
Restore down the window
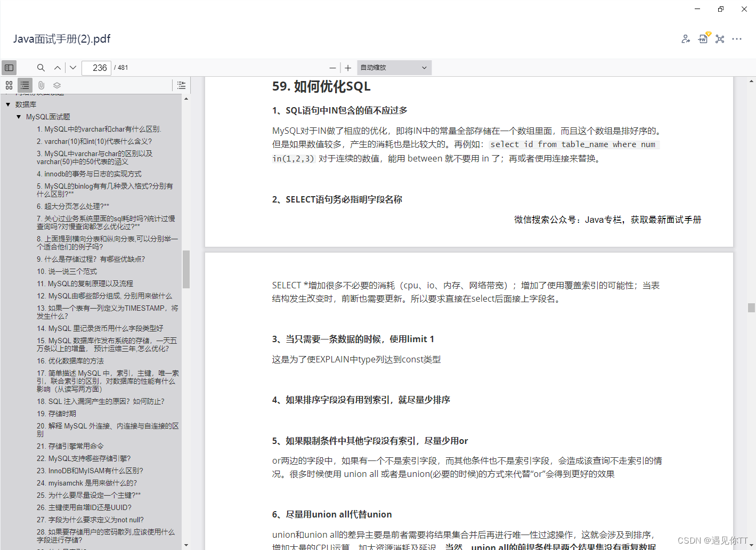click(x=721, y=9)
